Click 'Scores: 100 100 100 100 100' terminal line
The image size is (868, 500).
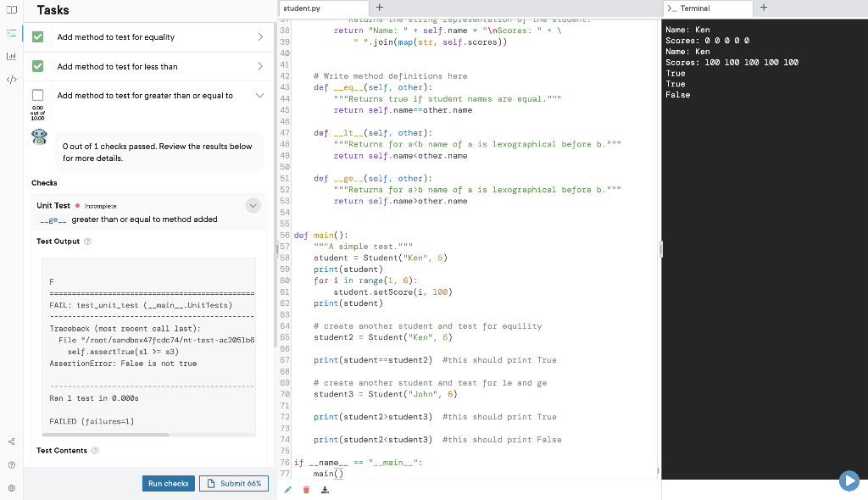(x=732, y=63)
